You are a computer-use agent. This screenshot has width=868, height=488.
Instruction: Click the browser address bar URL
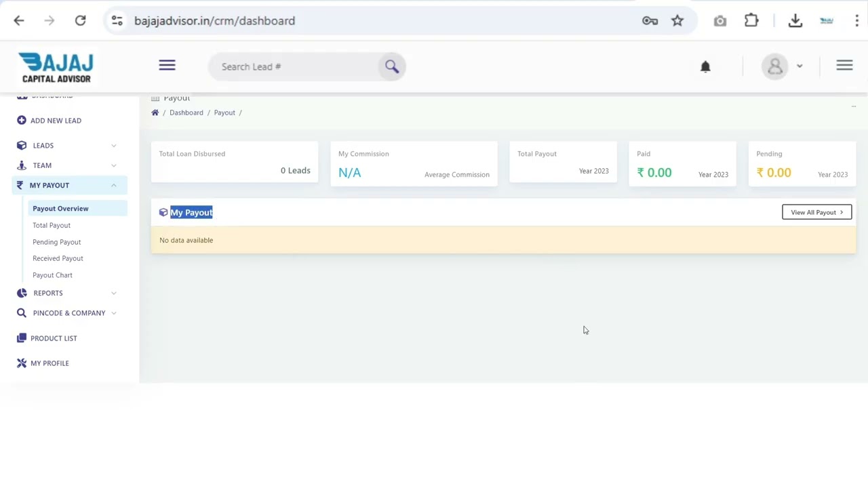214,21
